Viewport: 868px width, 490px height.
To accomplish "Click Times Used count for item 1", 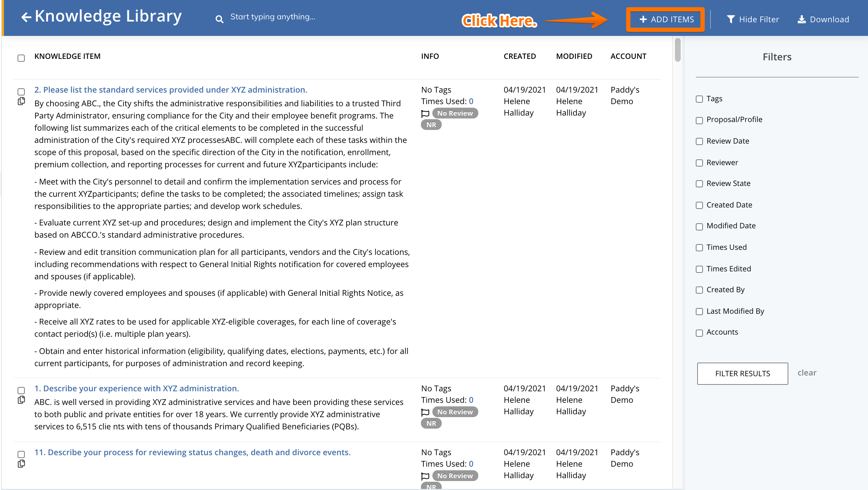I will (x=471, y=400).
